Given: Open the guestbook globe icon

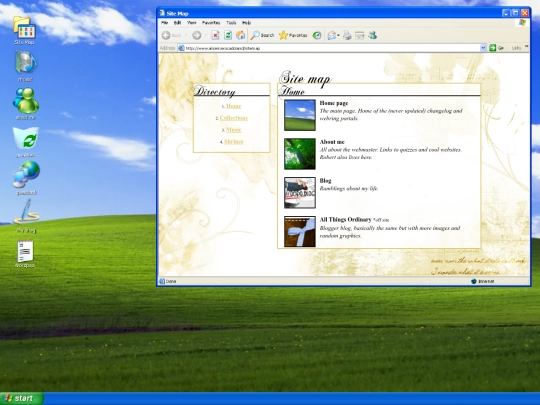Looking at the screenshot, I should pos(27,177).
